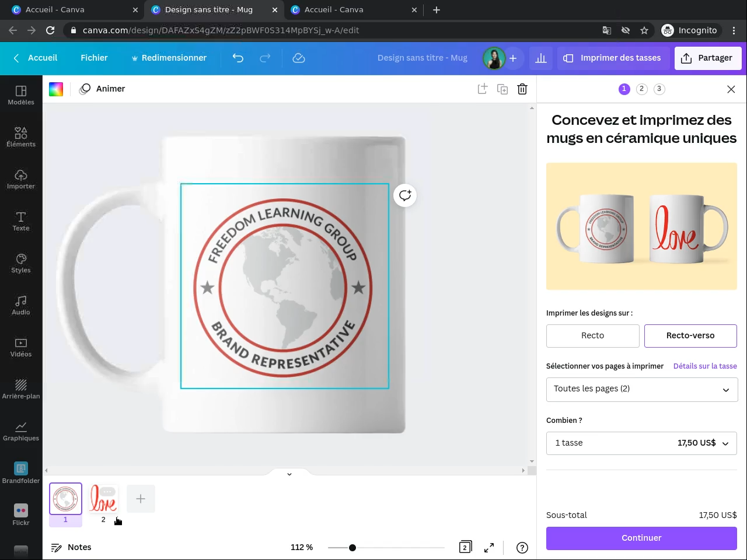
Task: Bookmark this page with the star
Action: point(644,30)
